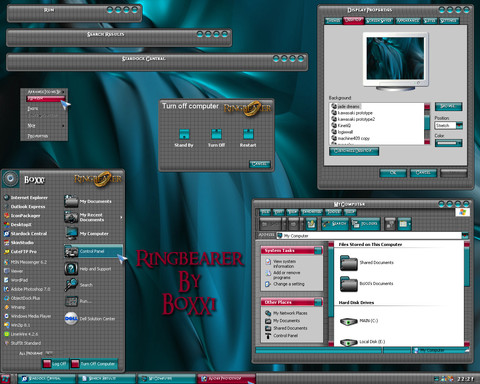480x384 pixels.
Task: Click the Stand By icon in the Turn off computer dialog
Action: (184, 134)
